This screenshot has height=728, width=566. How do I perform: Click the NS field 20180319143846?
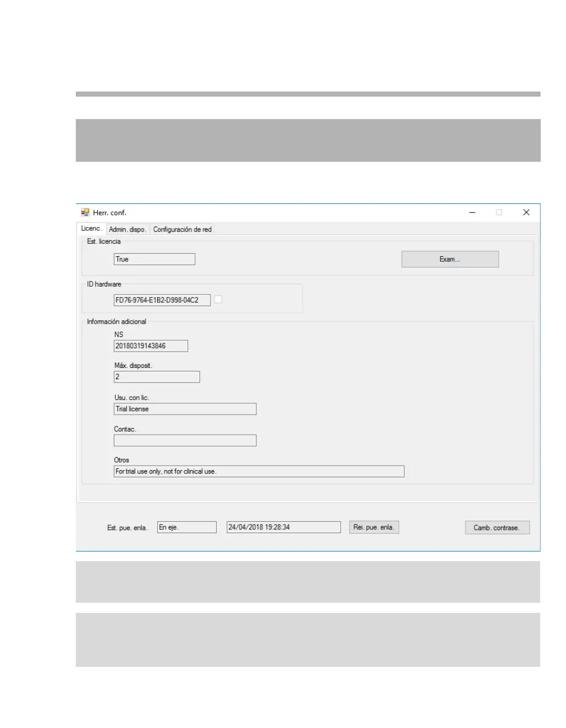(x=151, y=346)
